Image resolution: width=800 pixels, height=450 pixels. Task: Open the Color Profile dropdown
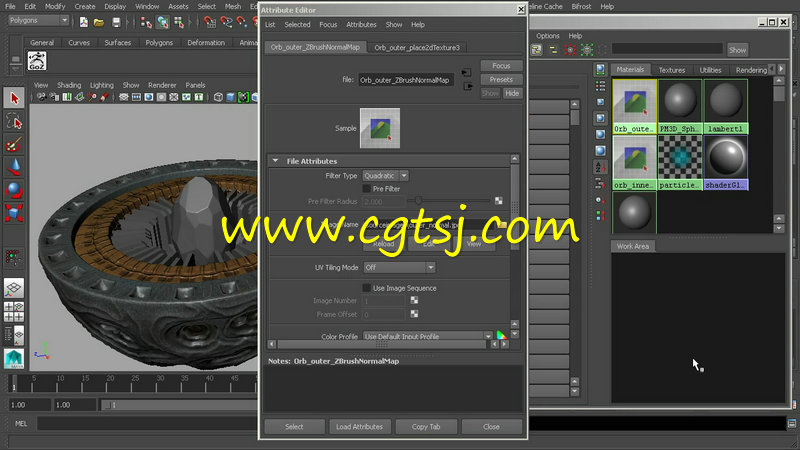(x=428, y=336)
